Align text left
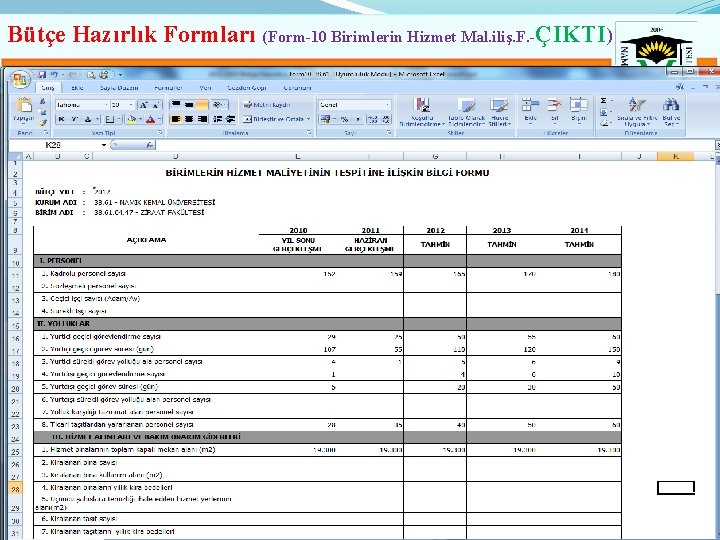 (x=175, y=119)
